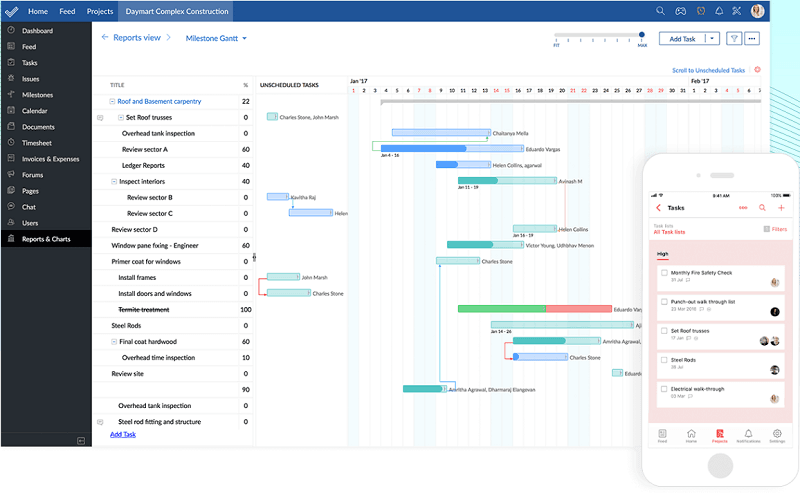Open the user profile avatar

(758, 11)
